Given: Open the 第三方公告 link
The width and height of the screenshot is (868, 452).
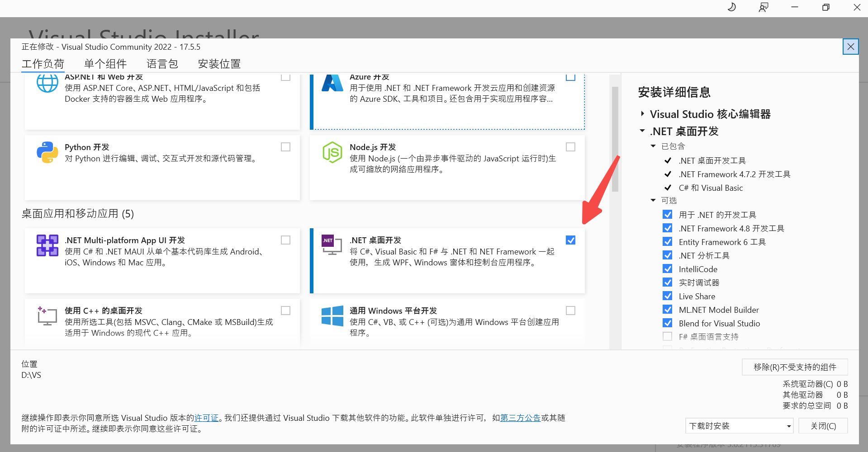Looking at the screenshot, I should [520, 418].
